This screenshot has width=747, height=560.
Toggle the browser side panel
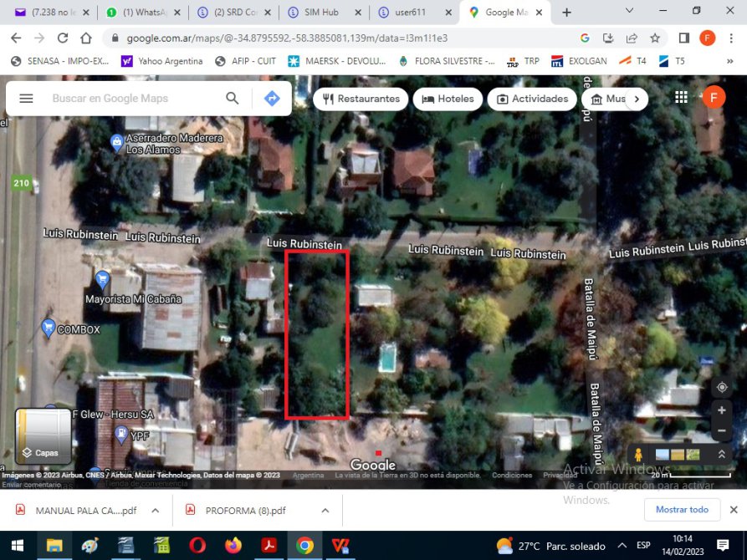pos(683,38)
